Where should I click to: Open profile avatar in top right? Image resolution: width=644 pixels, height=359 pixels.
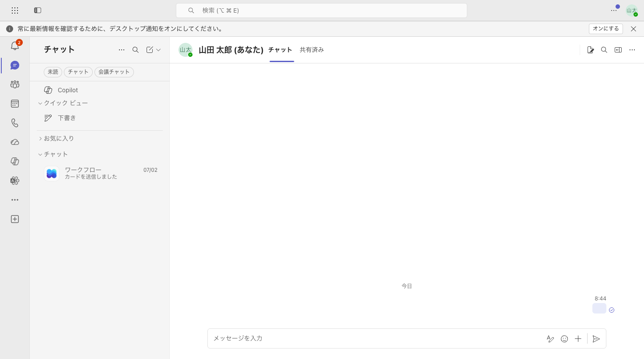tap(632, 10)
